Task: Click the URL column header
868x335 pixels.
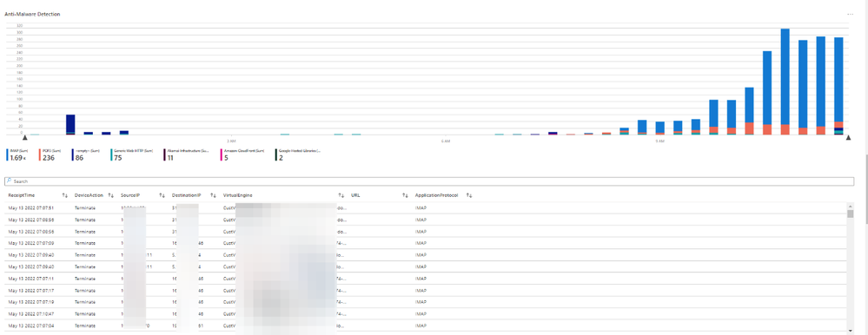Action: pyautogui.click(x=355, y=195)
